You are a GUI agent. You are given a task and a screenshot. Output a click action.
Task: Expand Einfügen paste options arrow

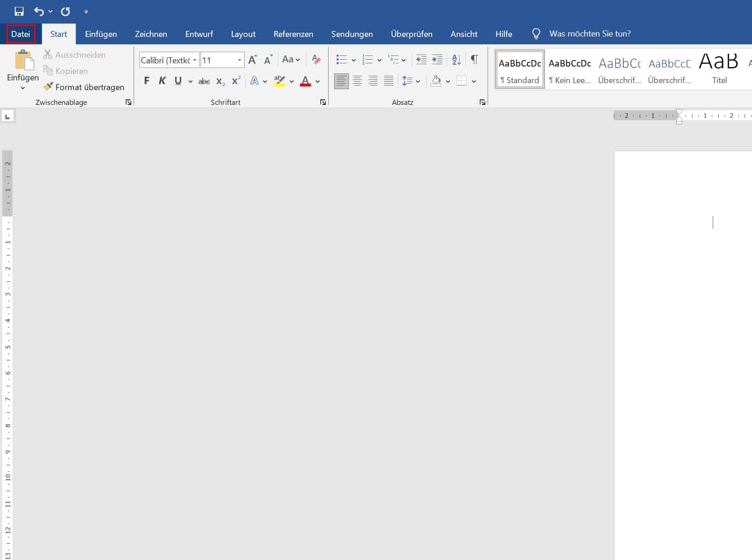pos(23,88)
